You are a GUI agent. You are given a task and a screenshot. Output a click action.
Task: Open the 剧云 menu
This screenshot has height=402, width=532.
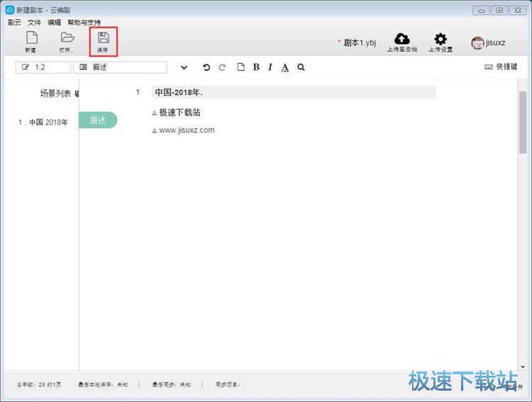14,23
